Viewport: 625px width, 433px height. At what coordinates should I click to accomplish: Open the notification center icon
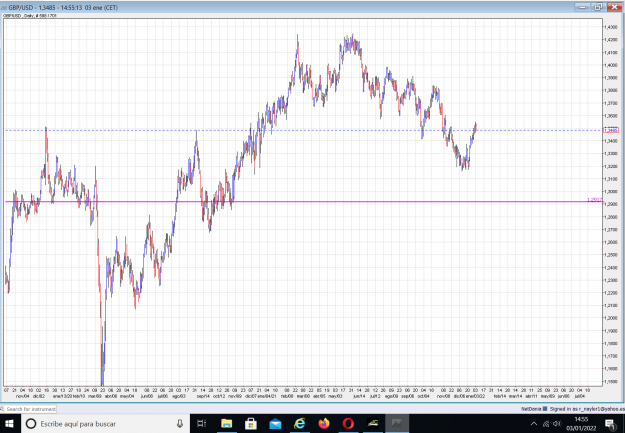coord(610,424)
